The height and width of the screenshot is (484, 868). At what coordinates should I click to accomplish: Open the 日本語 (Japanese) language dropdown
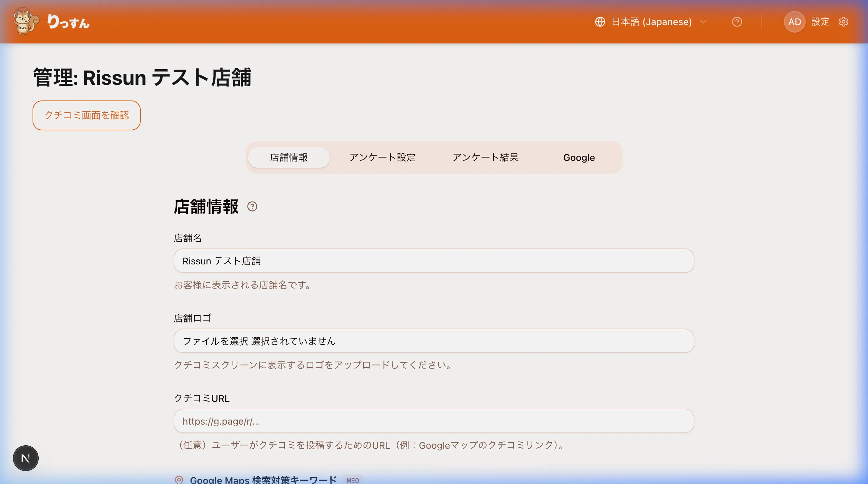[x=651, y=22]
